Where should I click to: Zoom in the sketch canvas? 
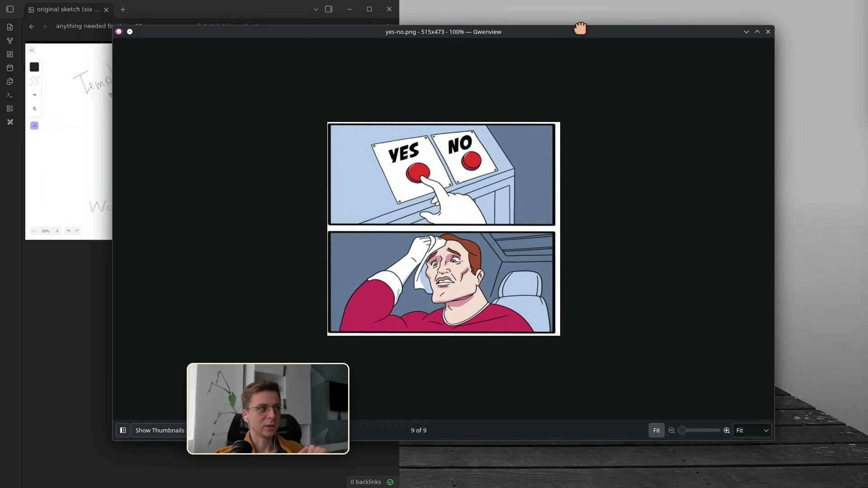57,231
